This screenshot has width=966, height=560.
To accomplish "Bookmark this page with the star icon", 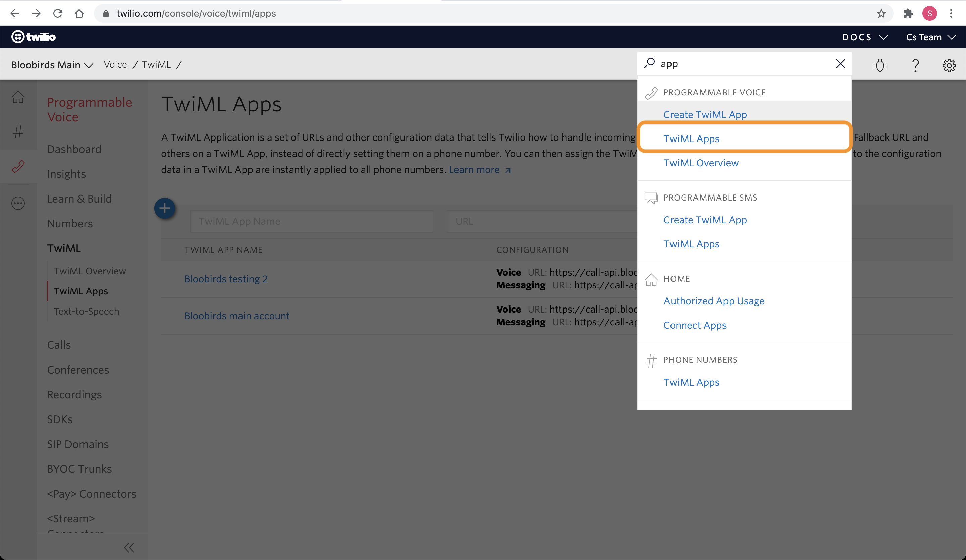I will (x=881, y=13).
